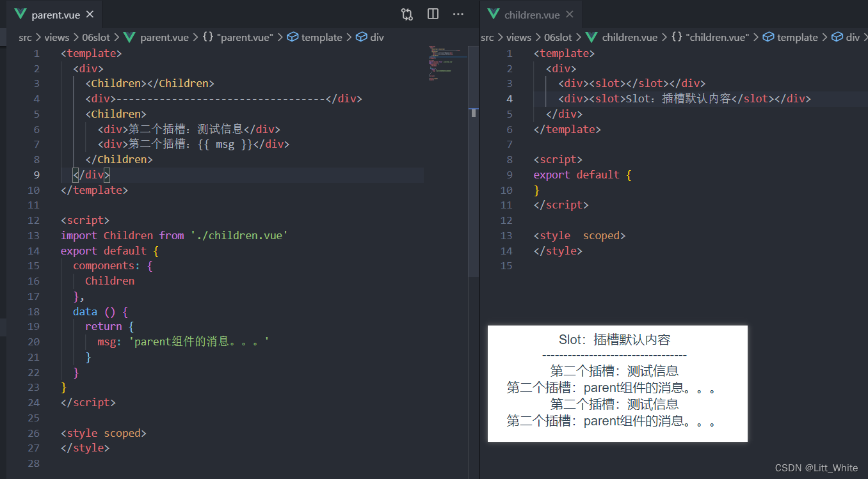868x479 pixels.
Task: Click 'Slot: 插槽默认内容' in the rendered preview
Action: pos(615,340)
